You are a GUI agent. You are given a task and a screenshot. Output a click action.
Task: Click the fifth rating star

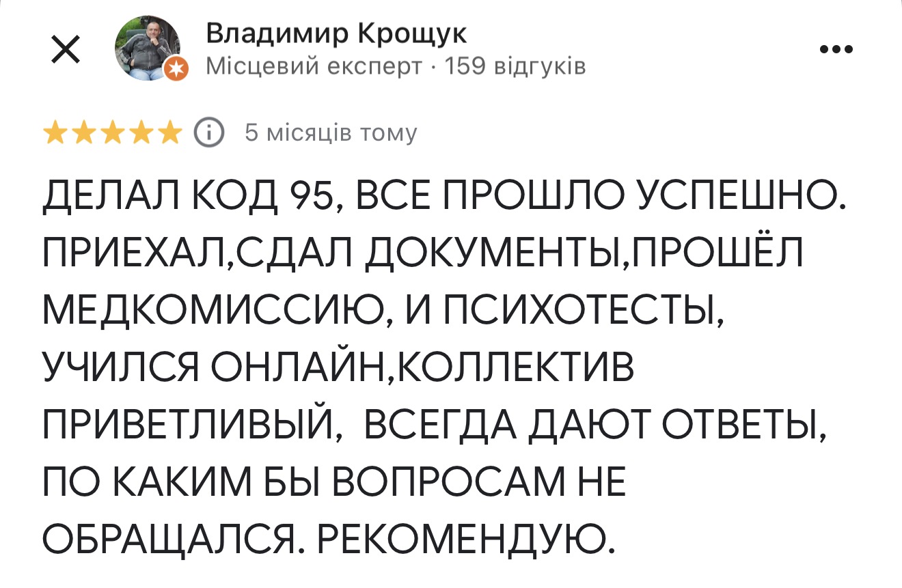169,132
